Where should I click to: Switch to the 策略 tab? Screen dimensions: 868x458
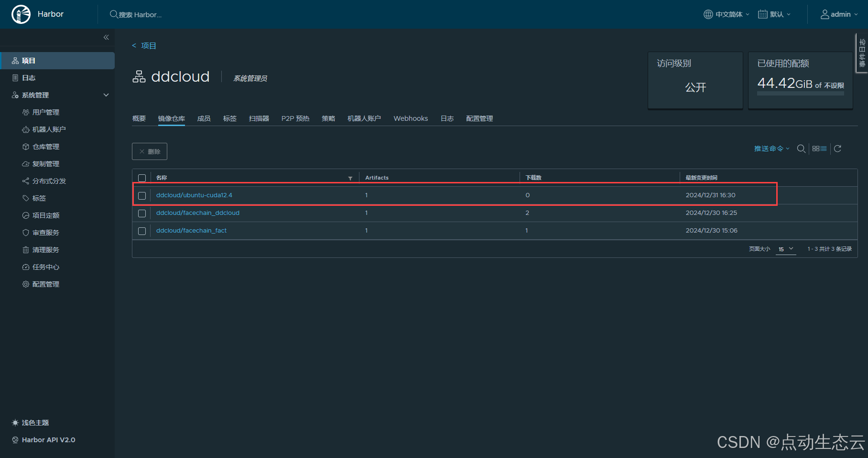[x=328, y=118]
